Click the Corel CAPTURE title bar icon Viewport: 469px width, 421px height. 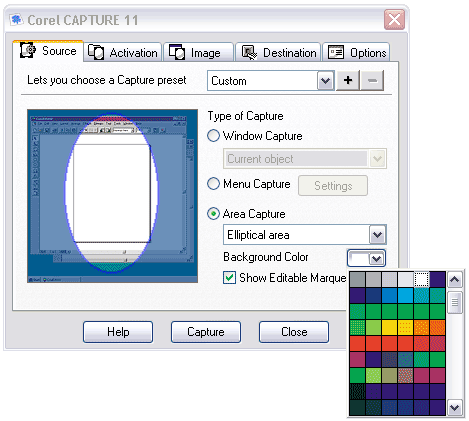[x=16, y=20]
